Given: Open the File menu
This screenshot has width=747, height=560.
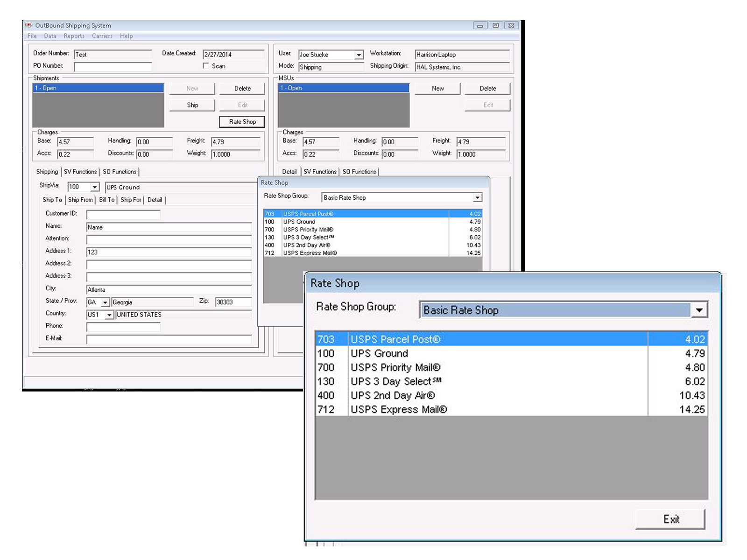Looking at the screenshot, I should pyautogui.click(x=32, y=36).
